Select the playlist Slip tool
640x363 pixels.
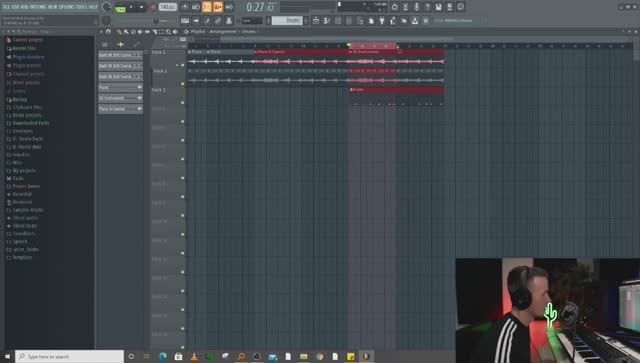147,31
